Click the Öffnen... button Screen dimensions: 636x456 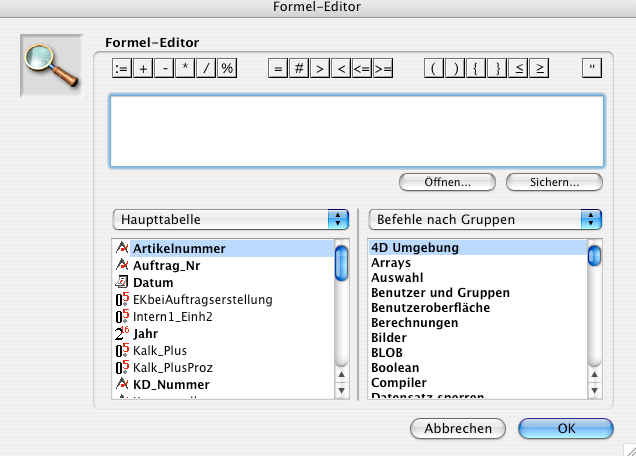tap(448, 182)
